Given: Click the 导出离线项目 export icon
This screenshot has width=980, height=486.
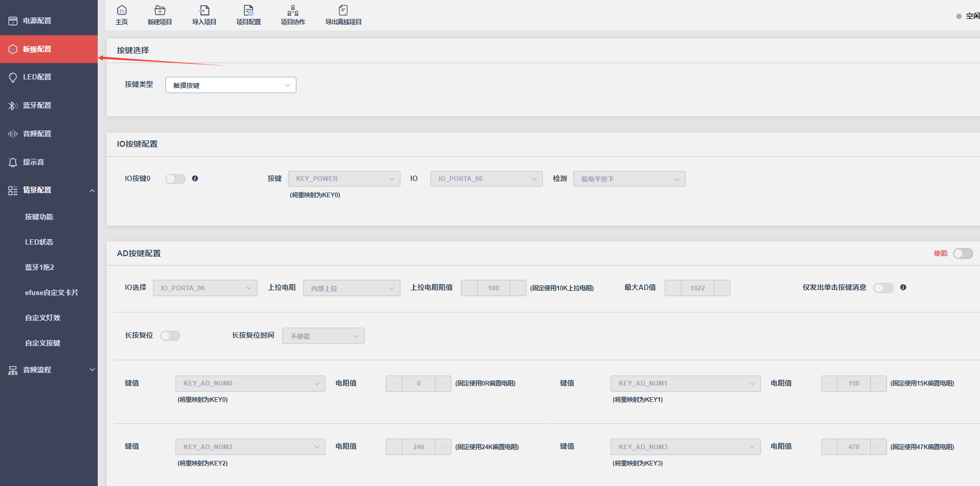Looking at the screenshot, I should pyautogui.click(x=343, y=11).
